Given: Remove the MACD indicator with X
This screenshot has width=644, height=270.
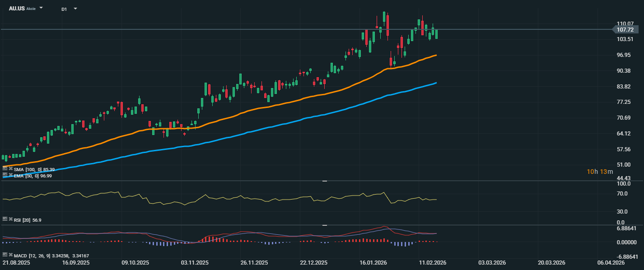Looking at the screenshot, I should pos(10,255).
